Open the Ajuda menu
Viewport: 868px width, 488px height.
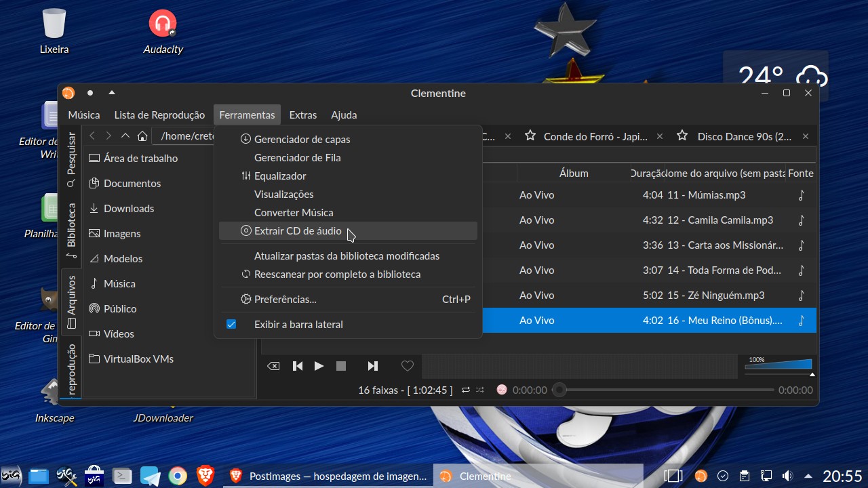point(344,115)
